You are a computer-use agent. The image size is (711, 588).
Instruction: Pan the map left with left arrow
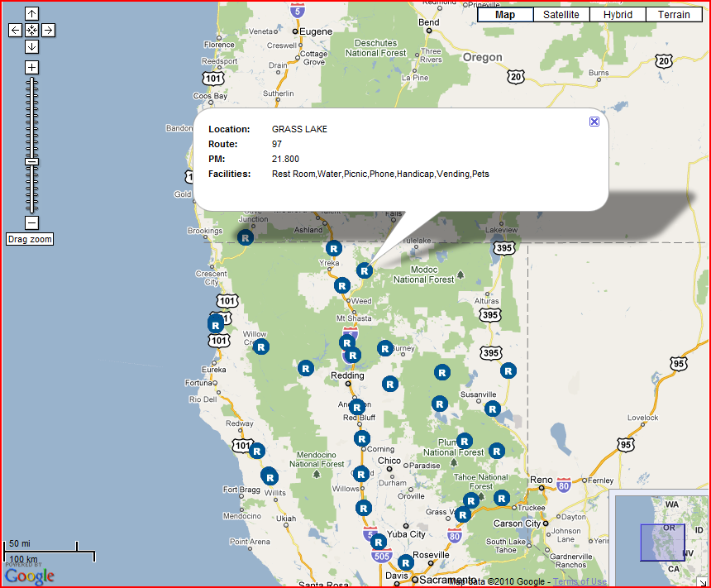pyautogui.click(x=15, y=31)
